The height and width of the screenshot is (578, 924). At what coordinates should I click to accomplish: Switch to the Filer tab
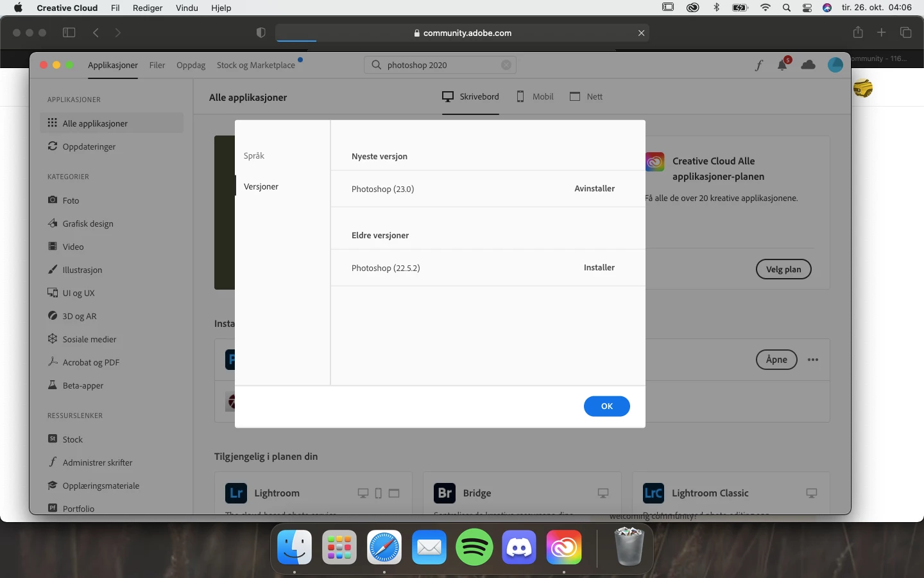point(157,65)
